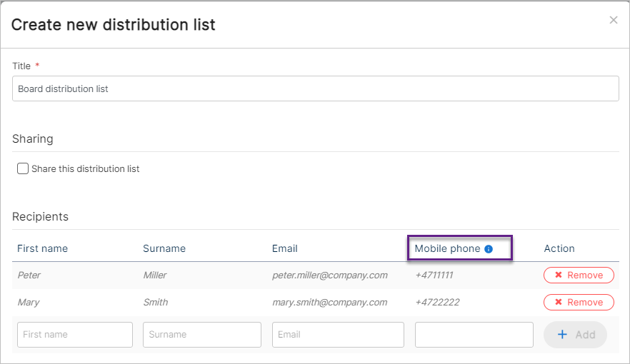630x364 pixels.
Task: Enable Share this distribution list checkbox
Action: [x=23, y=168]
